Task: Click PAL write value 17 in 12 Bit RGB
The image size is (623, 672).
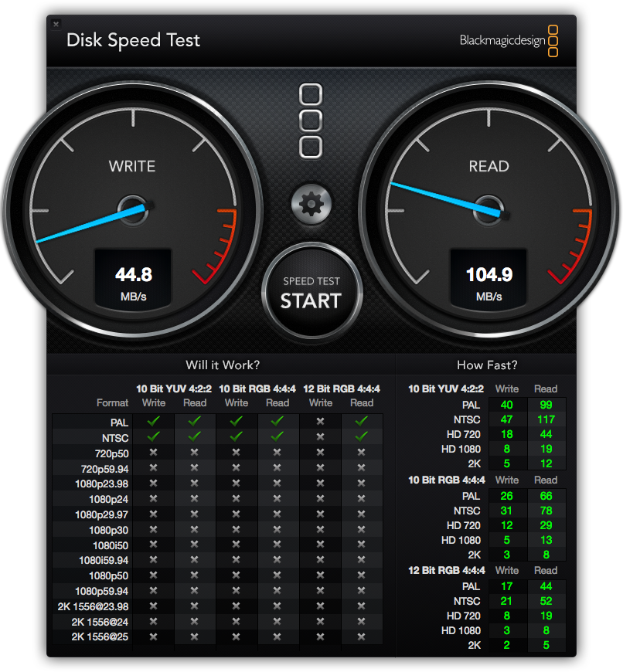Action: (x=507, y=587)
